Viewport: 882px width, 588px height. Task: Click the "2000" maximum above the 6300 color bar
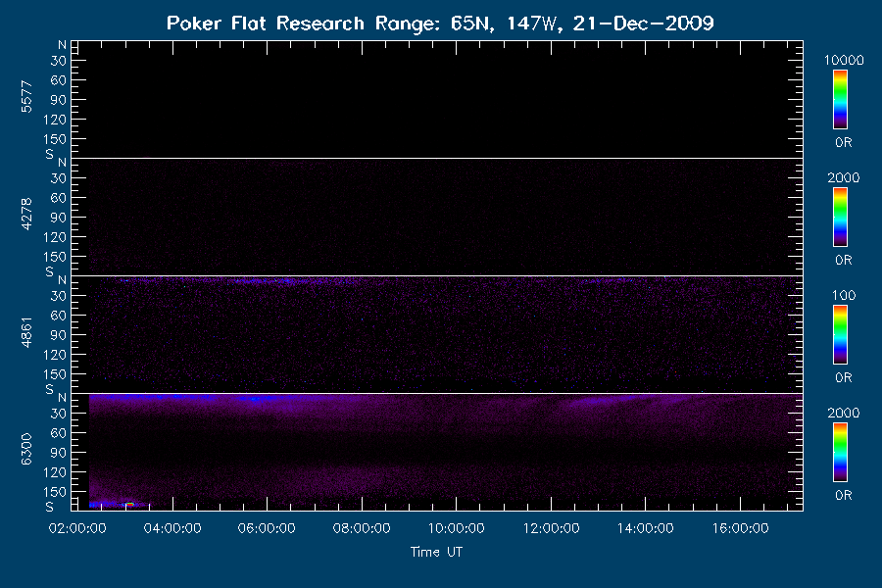click(843, 413)
